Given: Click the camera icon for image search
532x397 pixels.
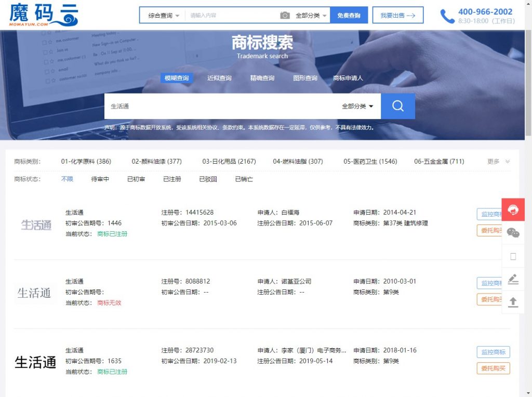Looking at the screenshot, I should (x=285, y=15).
